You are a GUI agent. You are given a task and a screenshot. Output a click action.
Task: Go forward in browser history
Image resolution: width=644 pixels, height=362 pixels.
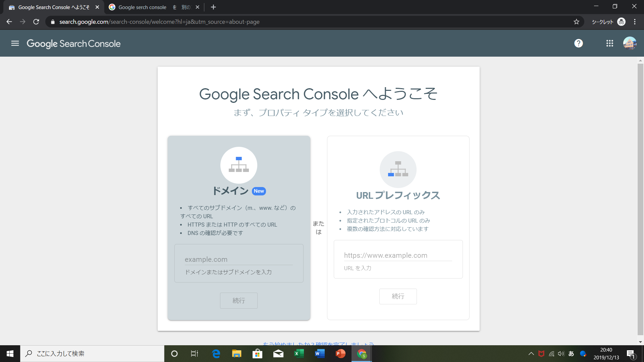click(22, 22)
